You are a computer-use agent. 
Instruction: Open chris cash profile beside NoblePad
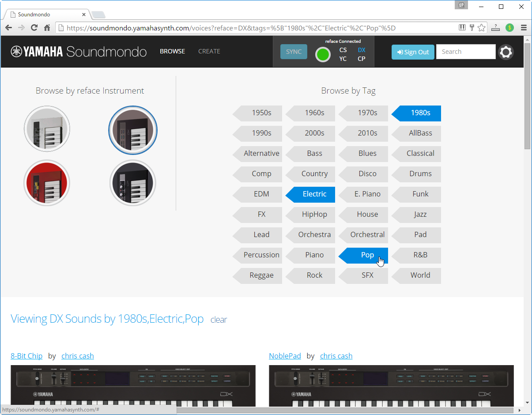pos(336,356)
